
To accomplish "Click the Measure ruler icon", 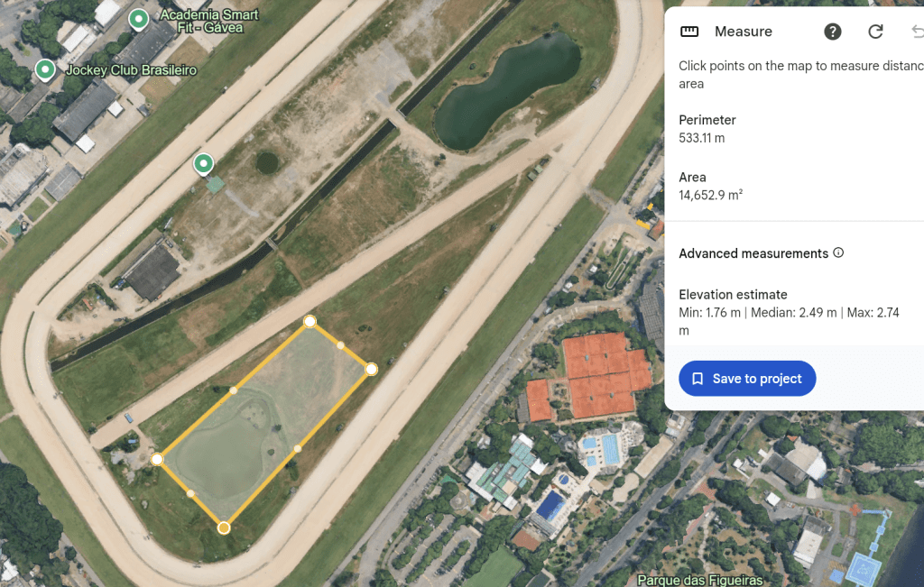I will [x=688, y=32].
